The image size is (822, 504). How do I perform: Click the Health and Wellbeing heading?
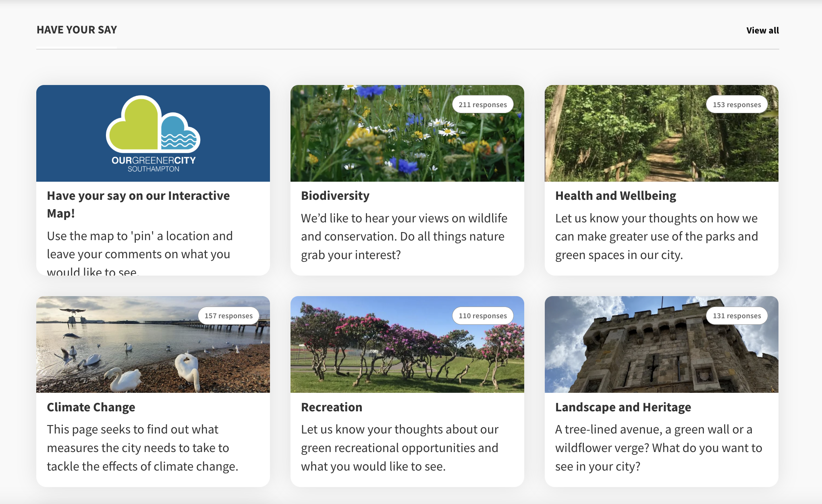(x=616, y=195)
